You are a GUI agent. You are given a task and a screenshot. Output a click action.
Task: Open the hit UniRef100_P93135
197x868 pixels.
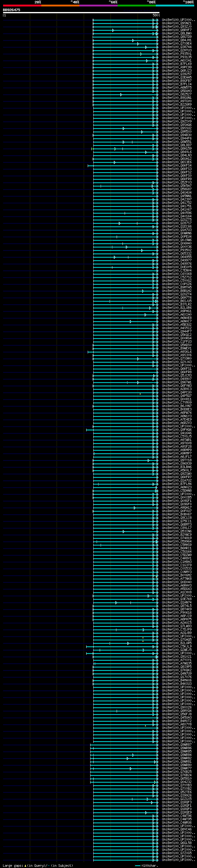click(177, 57)
